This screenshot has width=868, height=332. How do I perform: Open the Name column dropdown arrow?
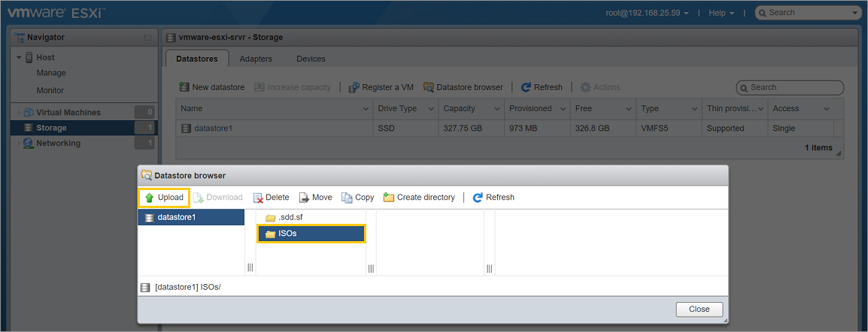366,109
